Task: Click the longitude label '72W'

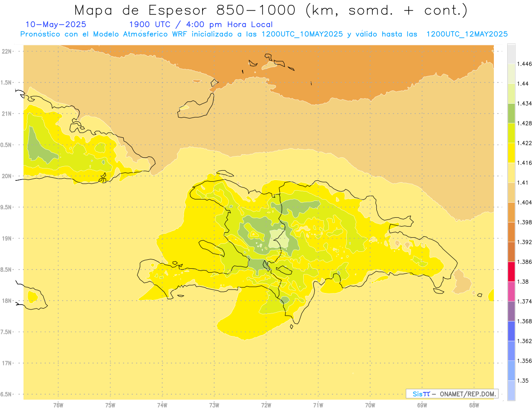Action: [266, 405]
